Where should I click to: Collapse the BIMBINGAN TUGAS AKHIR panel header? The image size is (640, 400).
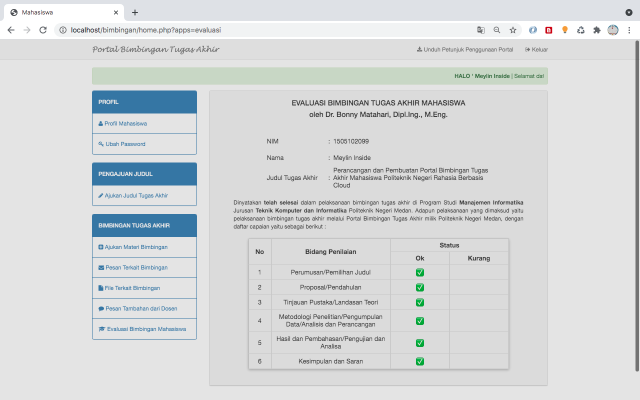point(144,225)
